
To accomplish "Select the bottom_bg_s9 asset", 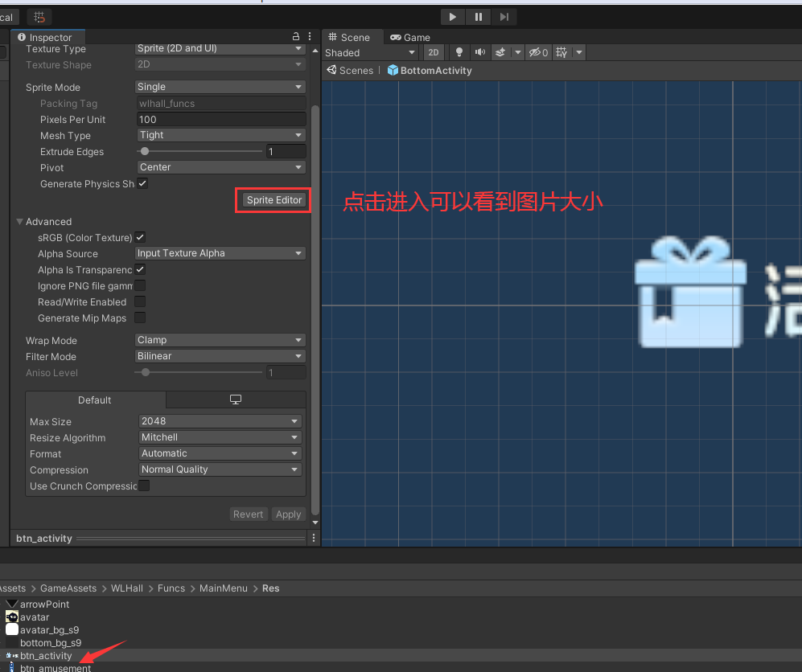I will tap(51, 642).
